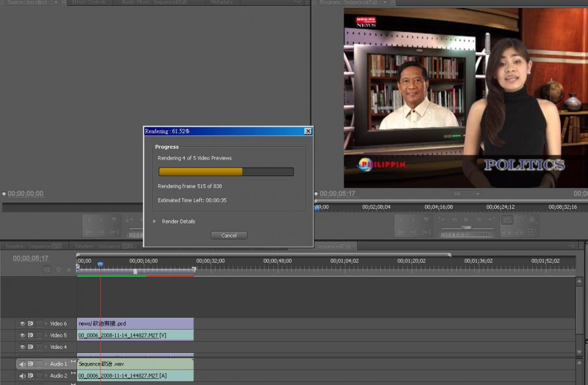588x385 pixels.
Task: Open the Audio Mixer tab
Action: 154,2
